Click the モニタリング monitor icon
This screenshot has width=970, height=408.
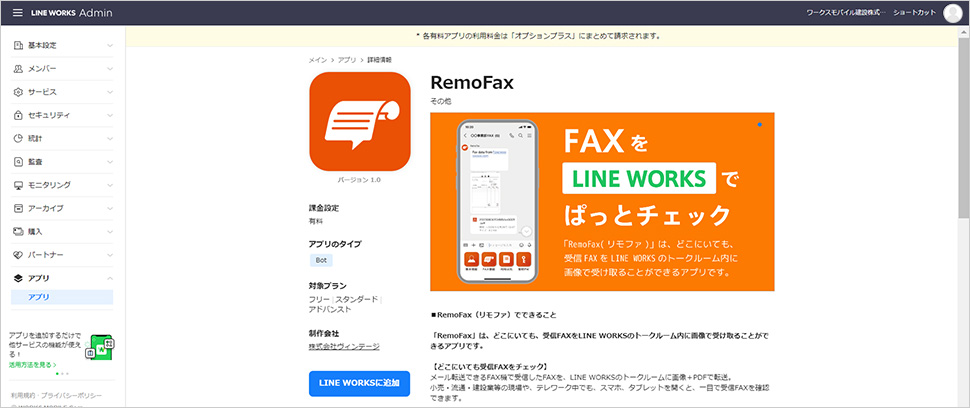click(18, 185)
